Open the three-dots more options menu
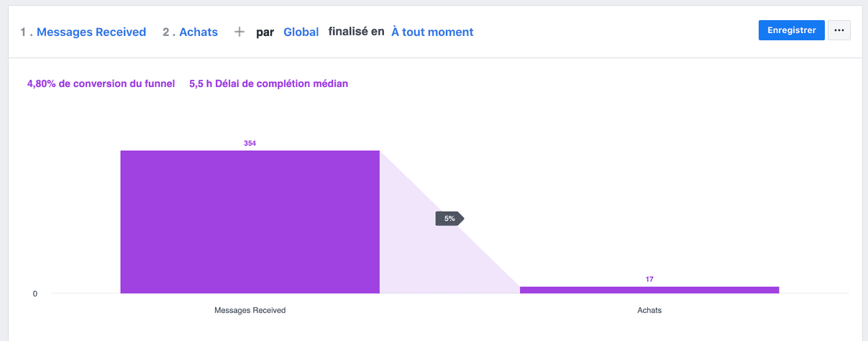The width and height of the screenshot is (868, 341). [839, 30]
